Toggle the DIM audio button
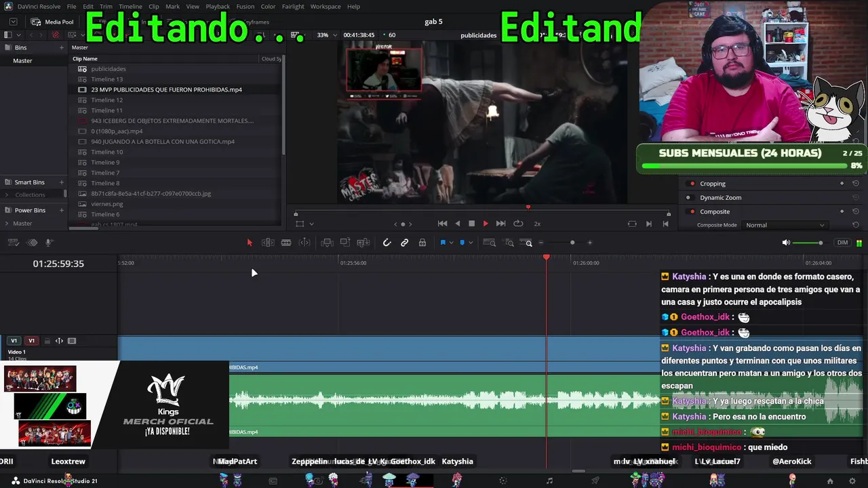The width and height of the screenshot is (868, 488). coord(843,243)
